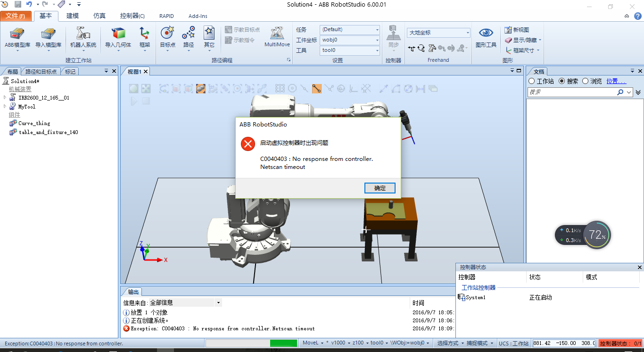Switch to the 控制器 ribbon tab
The width and height of the screenshot is (644, 352).
tap(132, 16)
